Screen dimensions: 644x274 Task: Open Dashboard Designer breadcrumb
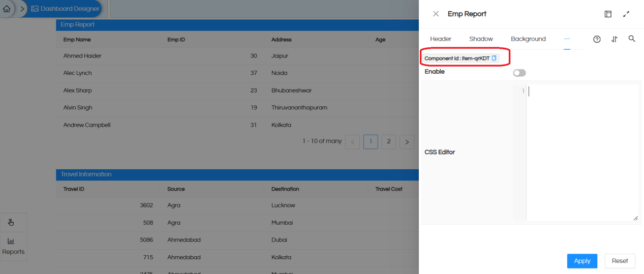(x=65, y=9)
